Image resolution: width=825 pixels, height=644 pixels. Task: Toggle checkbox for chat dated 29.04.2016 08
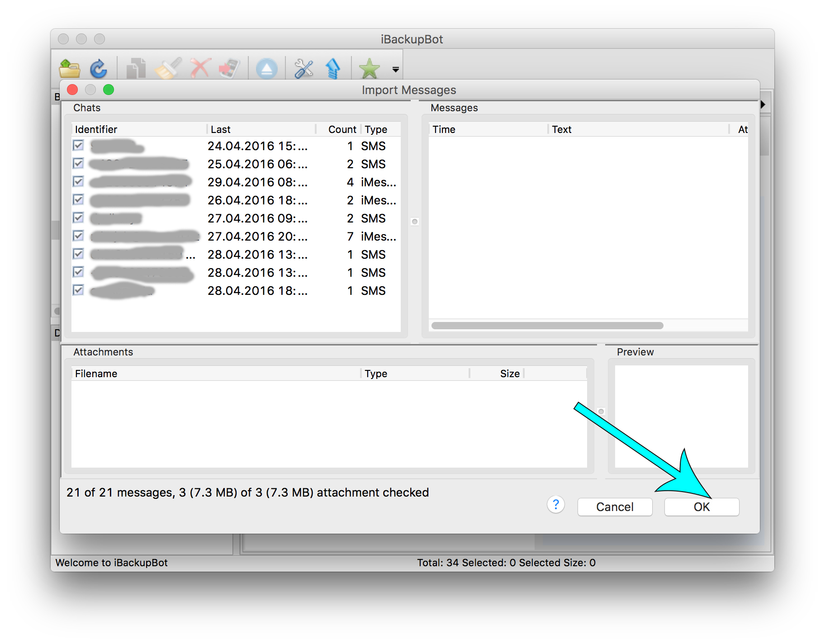click(78, 181)
